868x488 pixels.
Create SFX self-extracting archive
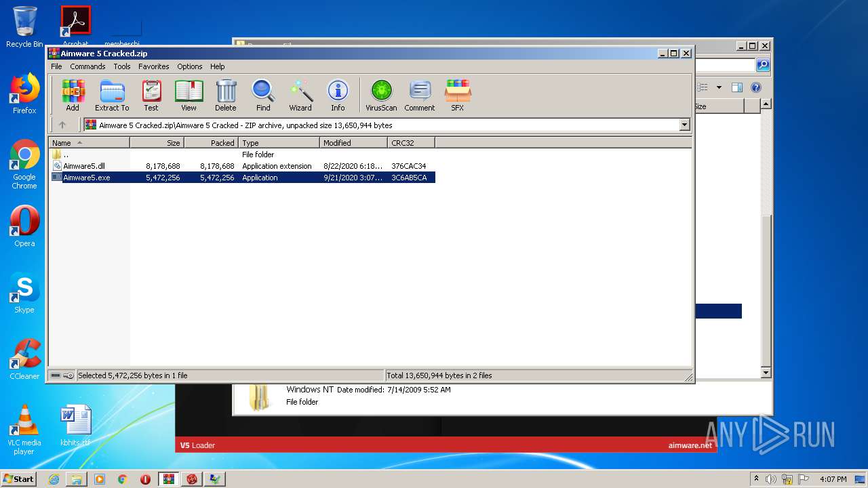pyautogui.click(x=458, y=95)
